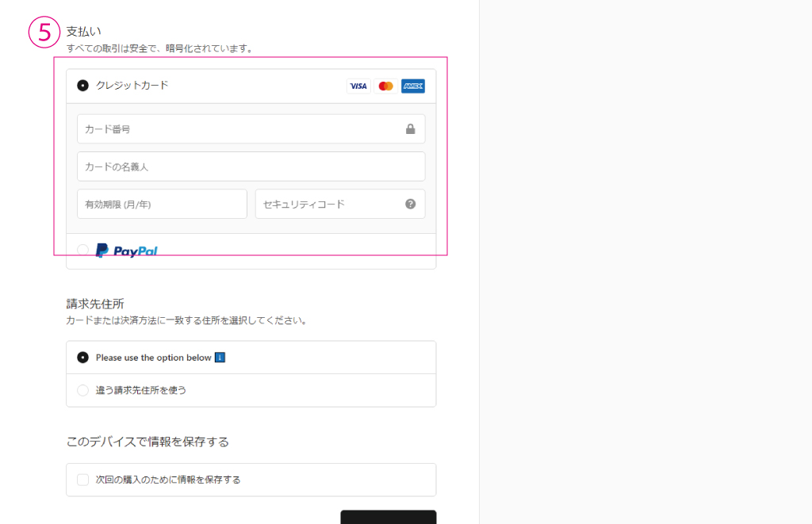Click the PayPal logo
This screenshot has height=524, width=812.
pyautogui.click(x=127, y=251)
